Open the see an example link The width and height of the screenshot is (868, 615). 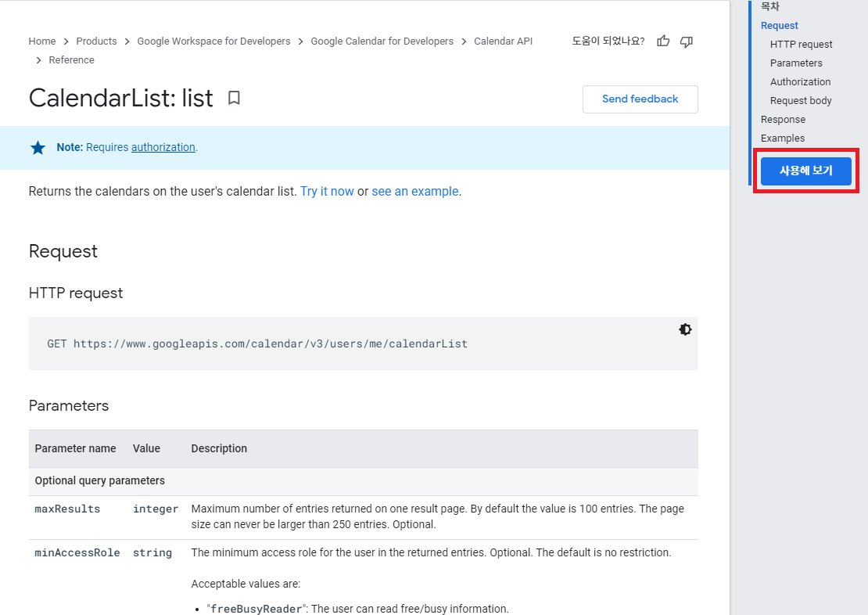[415, 191]
